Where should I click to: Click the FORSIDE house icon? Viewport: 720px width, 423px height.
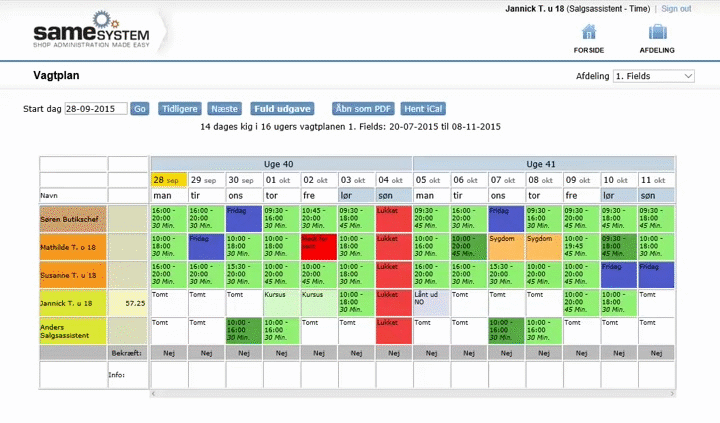pos(589,33)
